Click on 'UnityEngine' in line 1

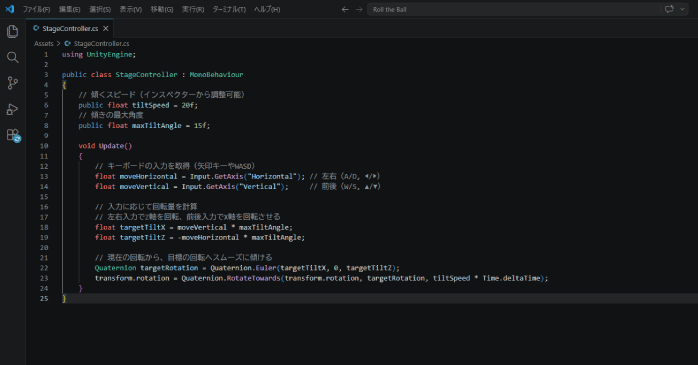110,54
